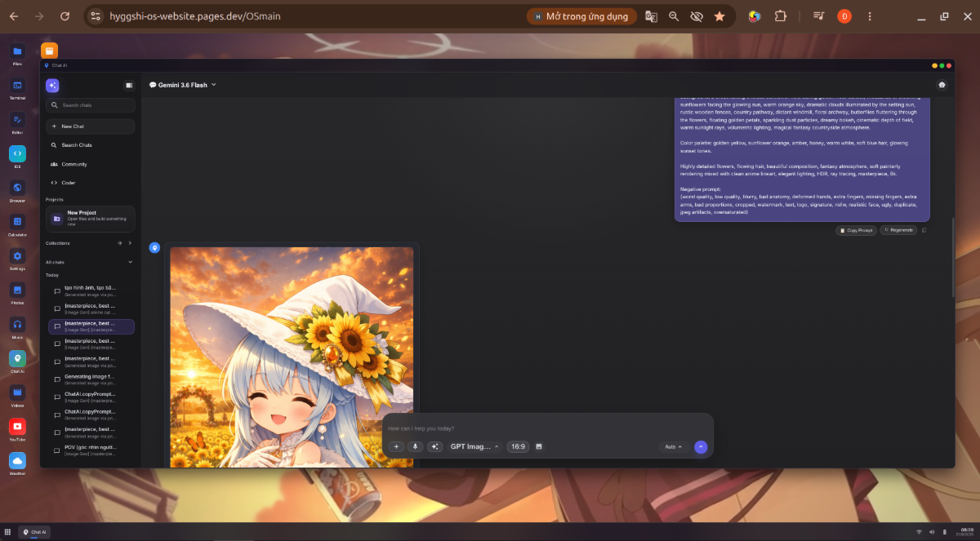Click the add attachment plus button
980x541 pixels.
click(396, 446)
